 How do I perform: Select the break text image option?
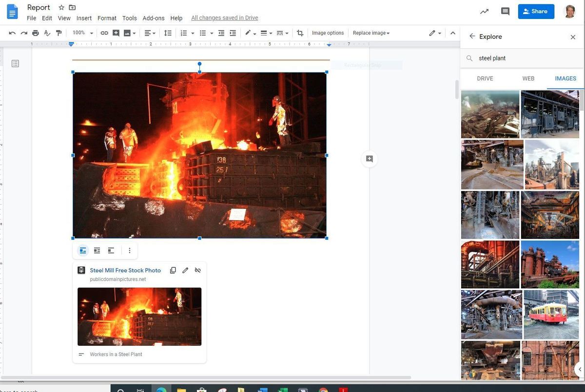click(x=111, y=250)
